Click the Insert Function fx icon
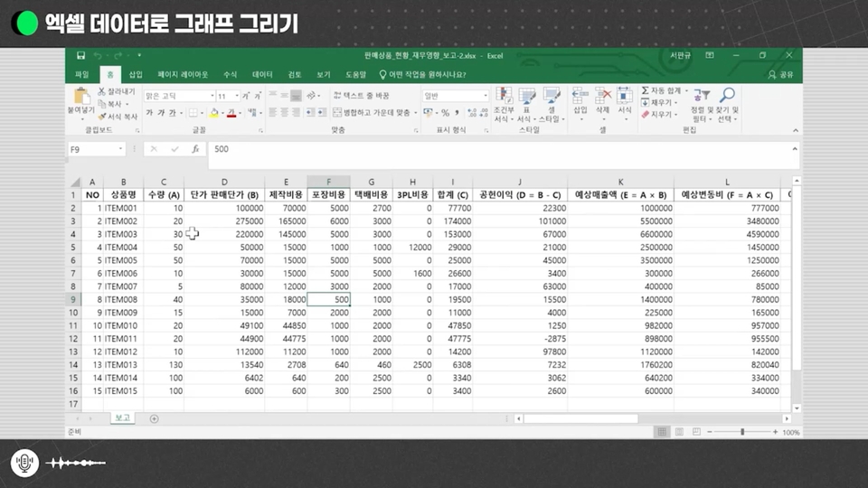The image size is (868, 488). [195, 149]
